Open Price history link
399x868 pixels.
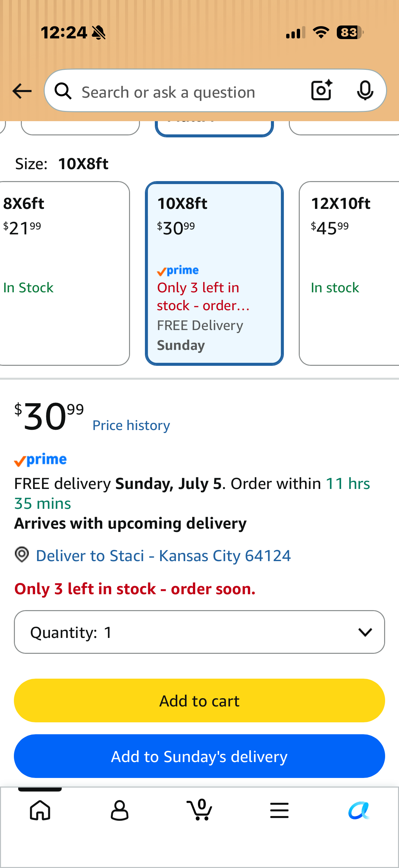[x=131, y=425]
